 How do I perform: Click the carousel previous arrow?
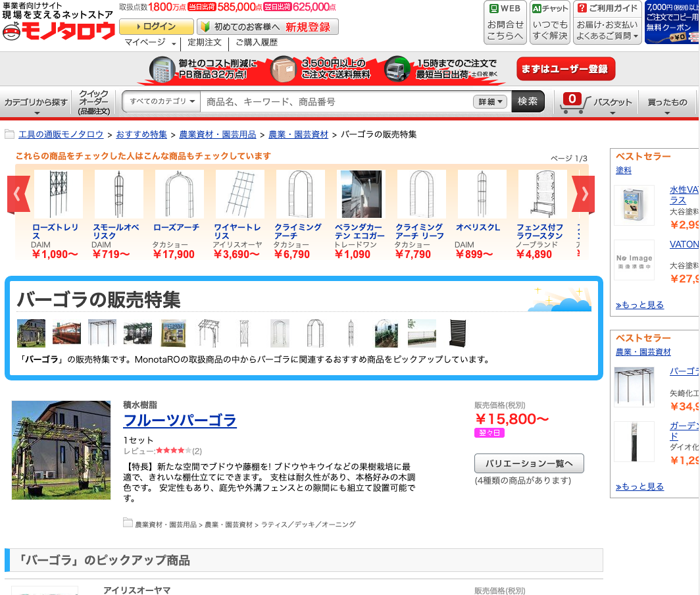pyautogui.click(x=18, y=194)
